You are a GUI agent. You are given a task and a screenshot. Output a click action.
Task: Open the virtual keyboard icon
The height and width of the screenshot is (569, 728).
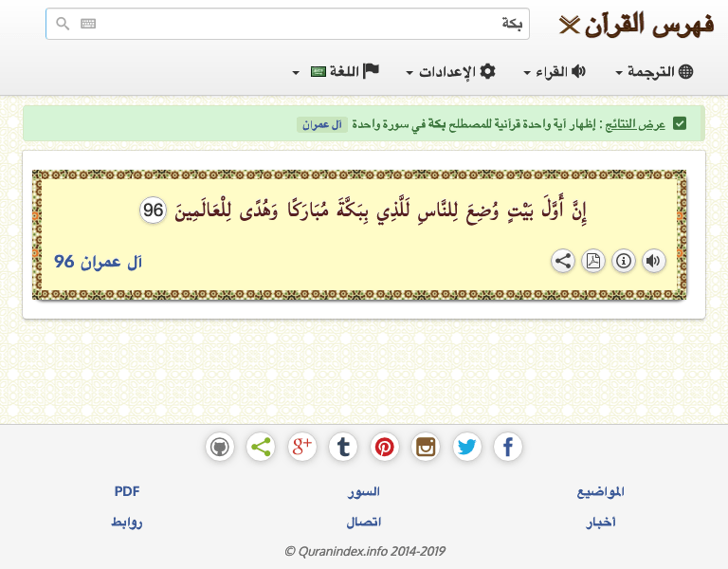pyautogui.click(x=88, y=23)
